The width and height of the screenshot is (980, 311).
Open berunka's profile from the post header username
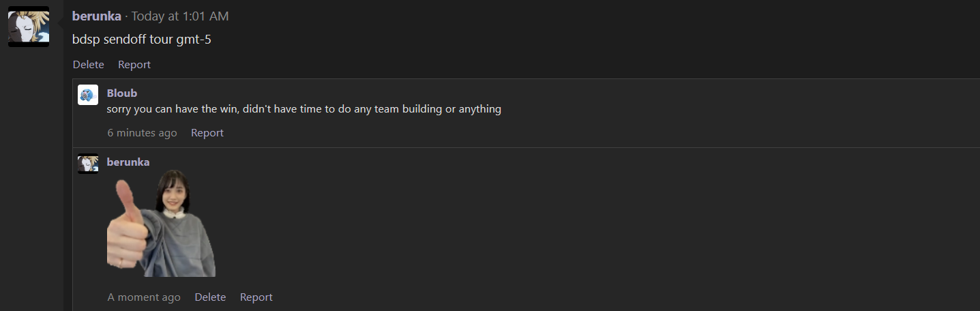(x=97, y=16)
